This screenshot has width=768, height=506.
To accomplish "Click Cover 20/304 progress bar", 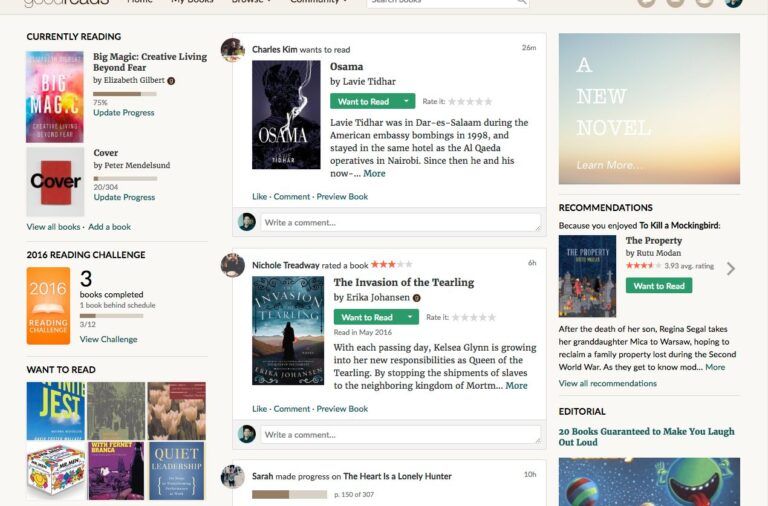I will (125, 179).
